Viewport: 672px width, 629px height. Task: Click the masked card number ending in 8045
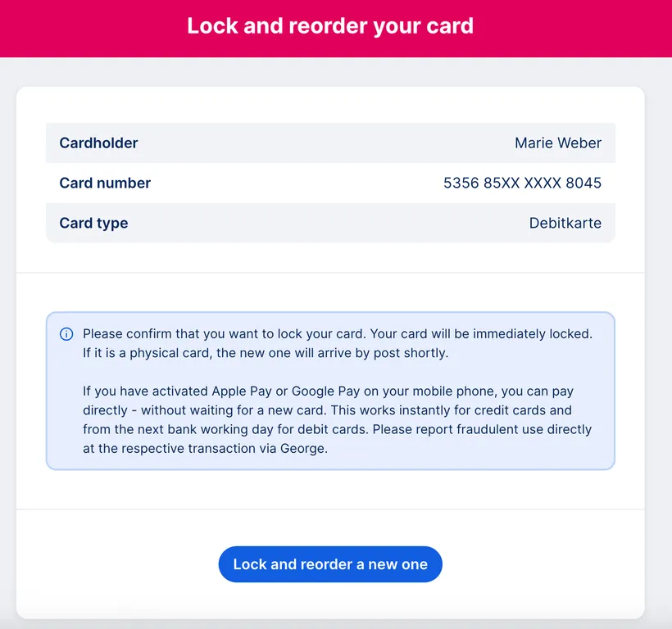(522, 183)
